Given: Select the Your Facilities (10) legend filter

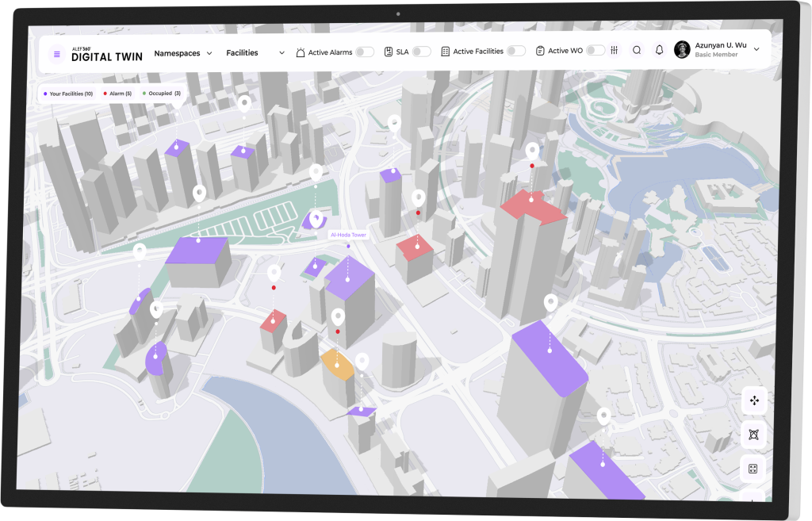Looking at the screenshot, I should coord(69,94).
